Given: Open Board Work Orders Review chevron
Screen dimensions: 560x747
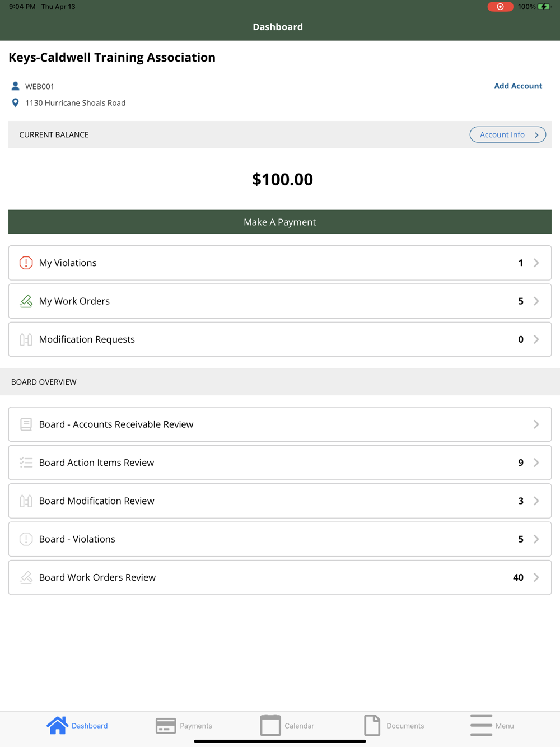Looking at the screenshot, I should (536, 577).
